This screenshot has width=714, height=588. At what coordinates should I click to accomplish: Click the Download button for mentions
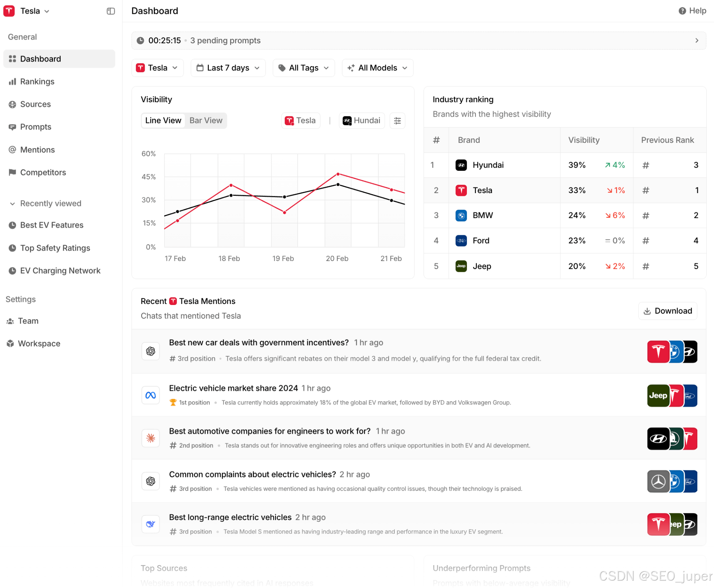(667, 311)
